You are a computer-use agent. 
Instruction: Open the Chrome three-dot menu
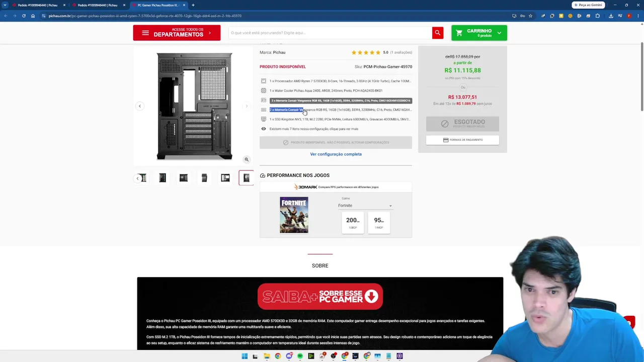(638, 16)
